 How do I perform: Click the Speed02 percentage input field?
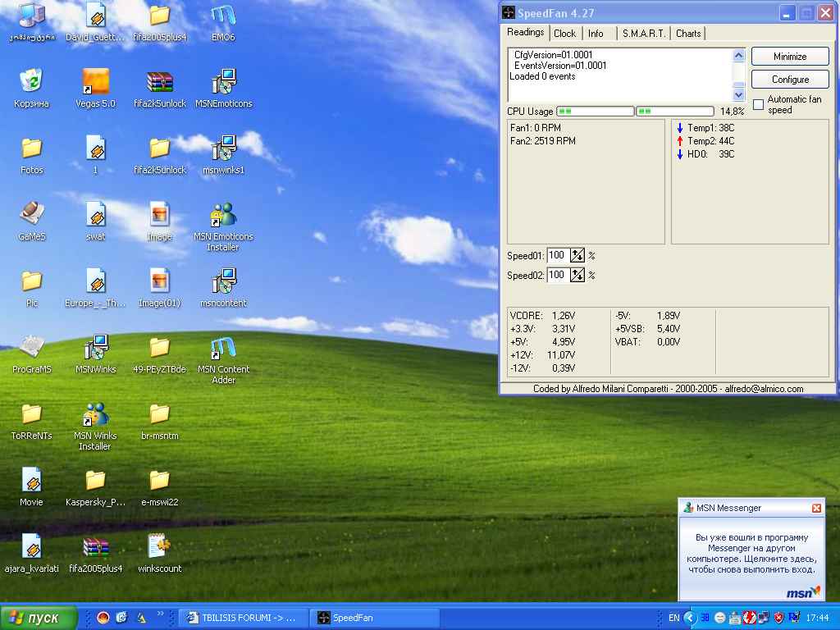click(558, 276)
